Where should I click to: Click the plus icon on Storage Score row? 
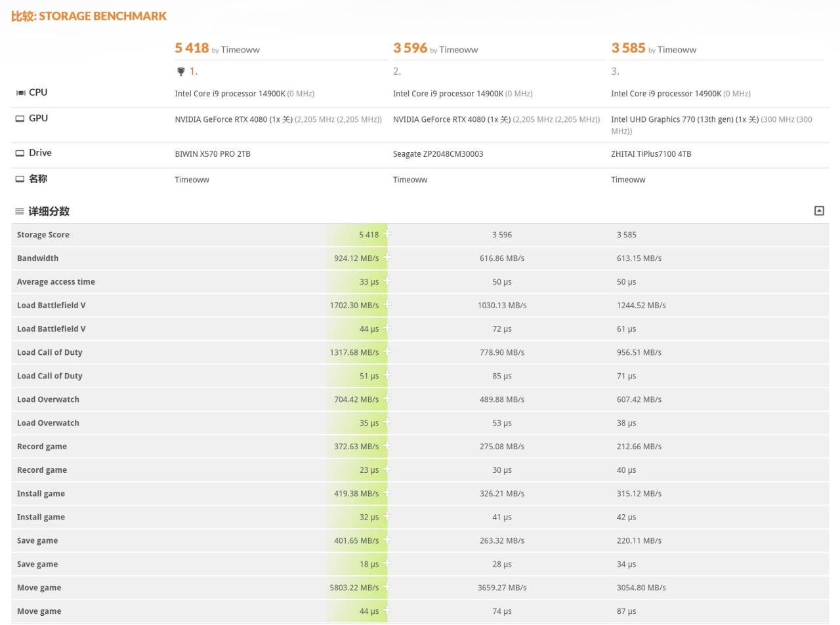click(x=387, y=234)
